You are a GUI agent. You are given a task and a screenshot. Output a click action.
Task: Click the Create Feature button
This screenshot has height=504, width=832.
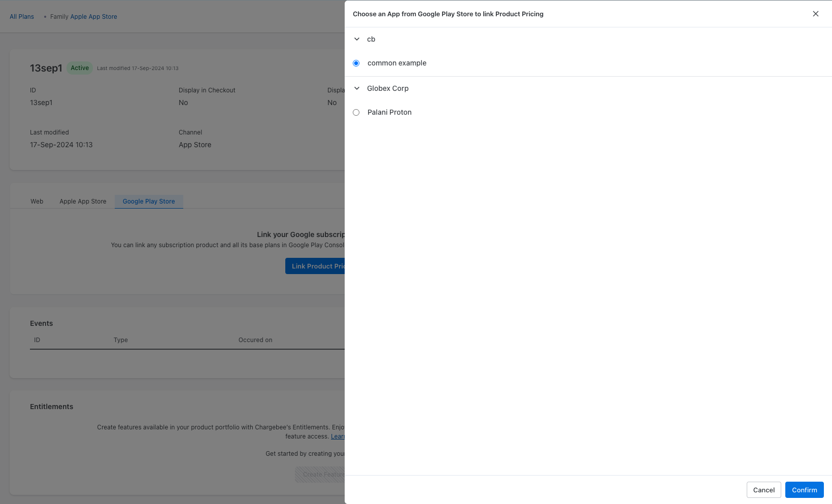click(x=320, y=475)
